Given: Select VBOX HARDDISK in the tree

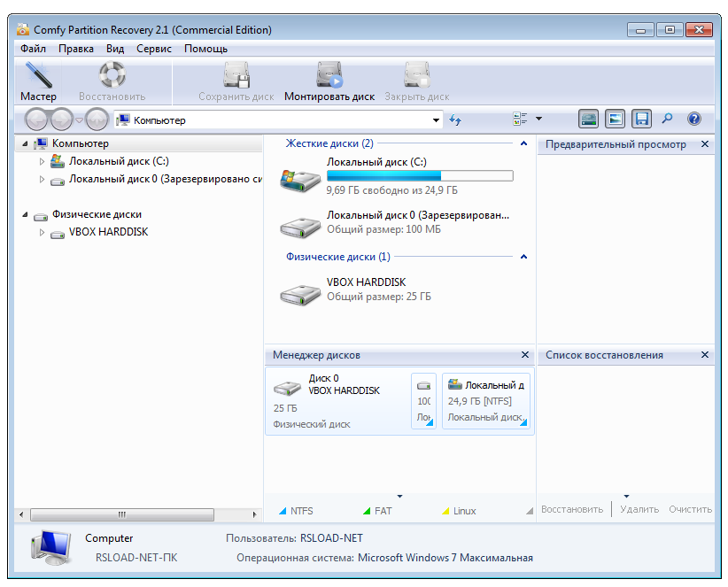Looking at the screenshot, I should click(x=109, y=232).
